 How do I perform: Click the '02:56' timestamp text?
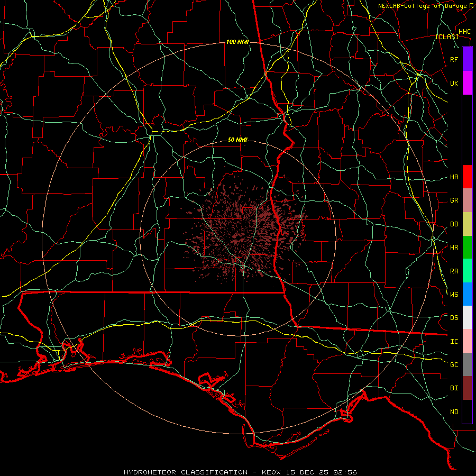click(x=345, y=472)
